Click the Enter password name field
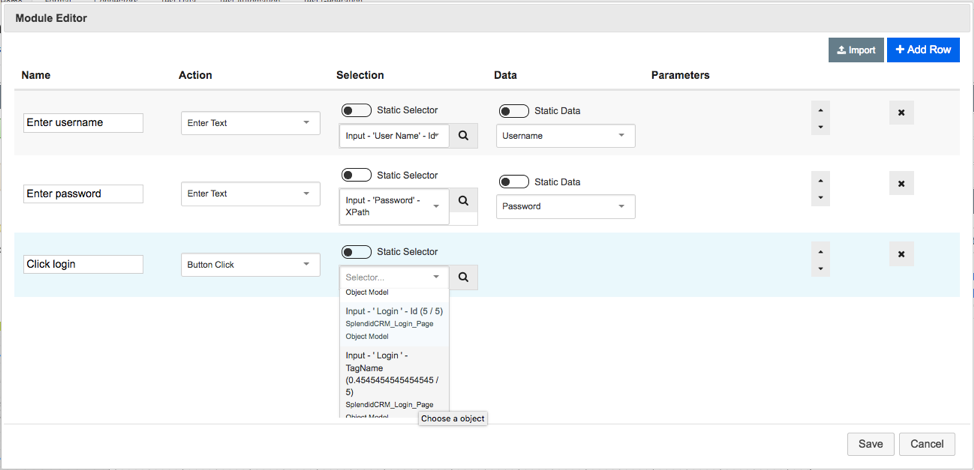The height and width of the screenshot is (470, 974). [x=83, y=194]
